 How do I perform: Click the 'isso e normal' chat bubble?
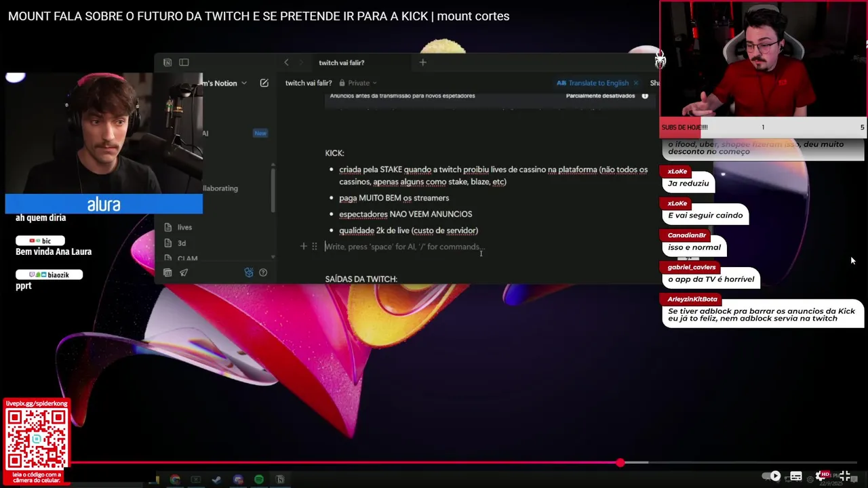[694, 247]
